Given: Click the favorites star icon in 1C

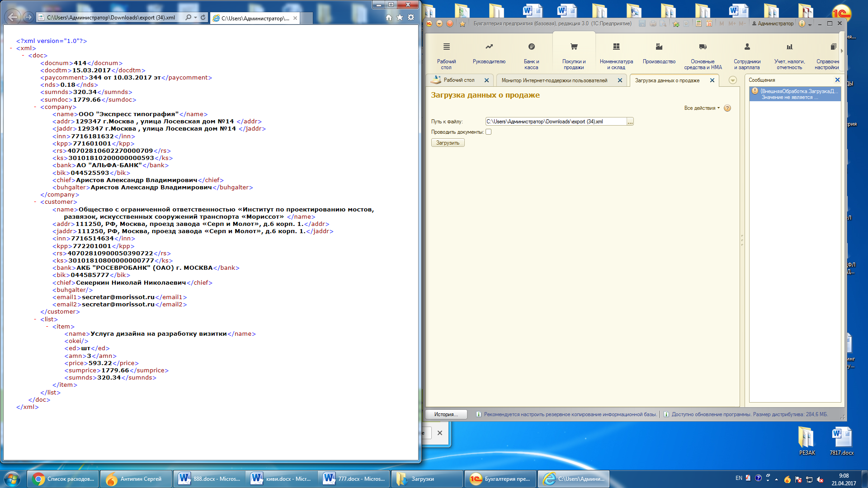Looking at the screenshot, I should click(462, 24).
